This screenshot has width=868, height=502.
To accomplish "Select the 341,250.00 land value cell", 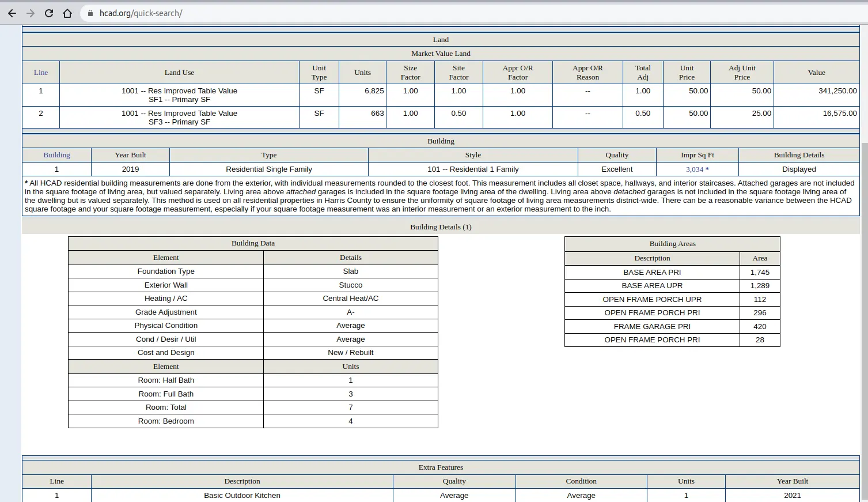I will [x=816, y=95].
